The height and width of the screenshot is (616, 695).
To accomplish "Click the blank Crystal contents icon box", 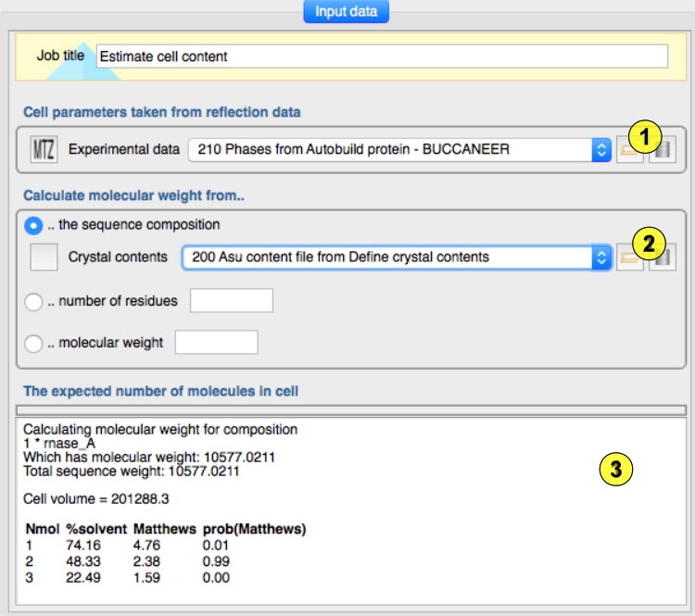I will [x=44, y=257].
